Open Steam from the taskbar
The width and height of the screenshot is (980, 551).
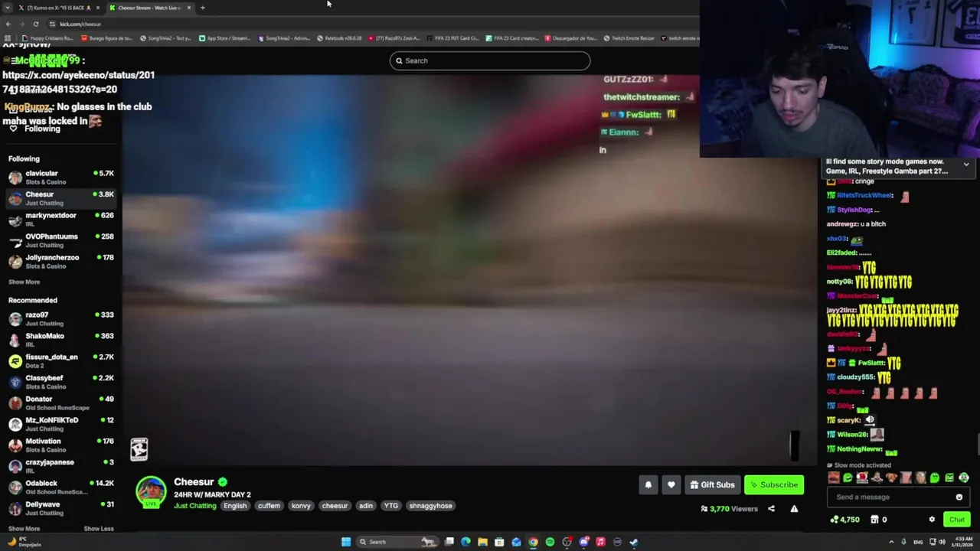634,542
